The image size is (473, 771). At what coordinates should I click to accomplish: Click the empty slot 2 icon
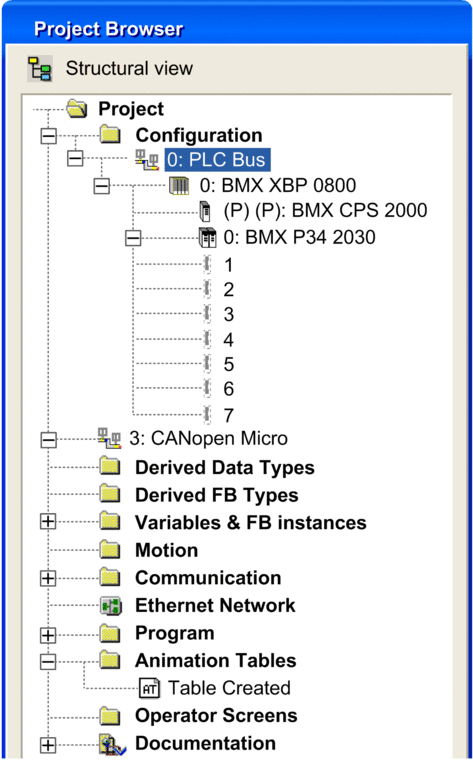(x=207, y=289)
